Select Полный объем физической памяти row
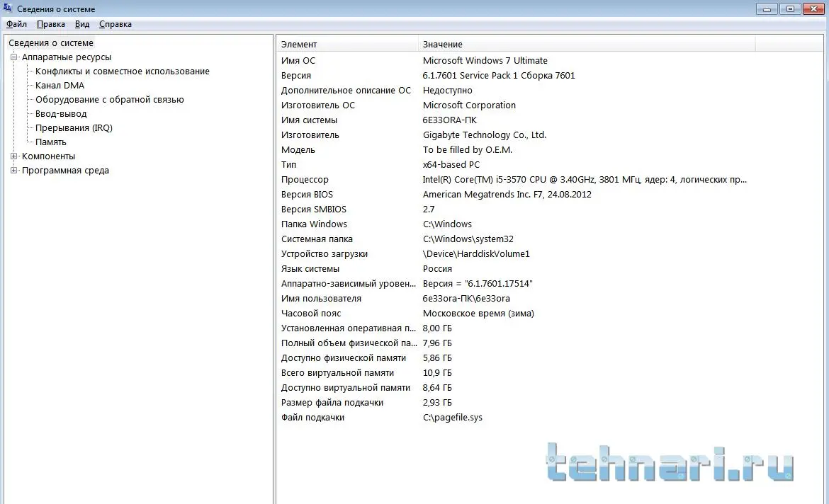The image size is (829, 504). (x=349, y=343)
